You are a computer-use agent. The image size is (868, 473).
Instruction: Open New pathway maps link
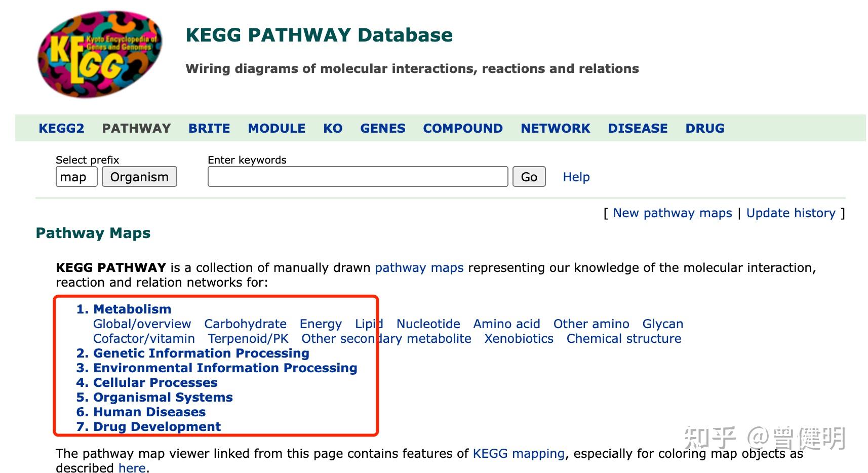[672, 213]
